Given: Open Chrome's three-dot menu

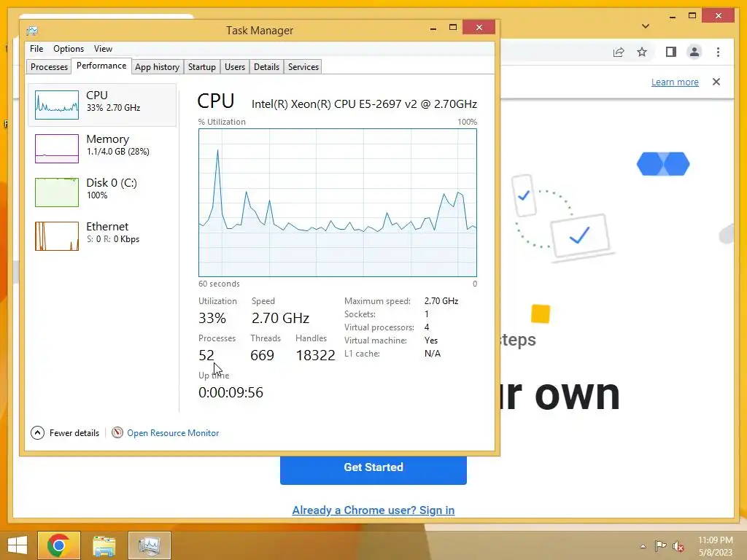Looking at the screenshot, I should [718, 52].
